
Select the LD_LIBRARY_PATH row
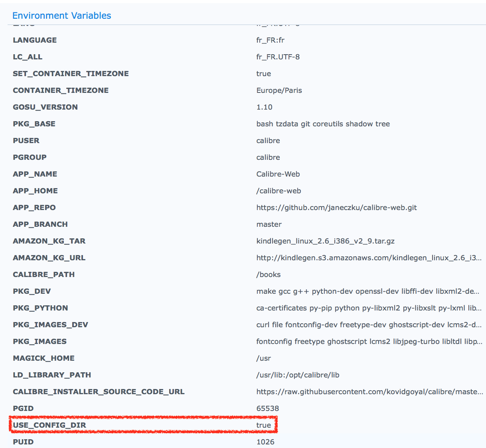pyautogui.click(x=160, y=375)
